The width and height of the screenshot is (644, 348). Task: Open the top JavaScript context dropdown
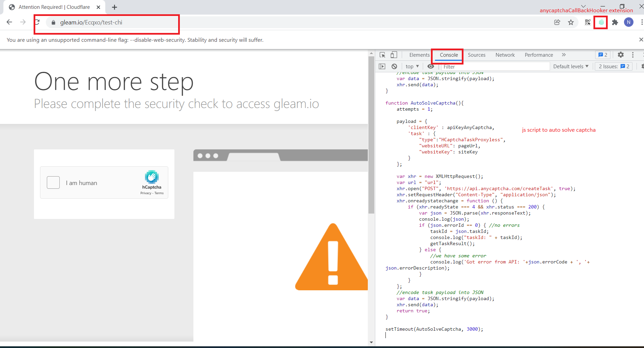(412, 67)
